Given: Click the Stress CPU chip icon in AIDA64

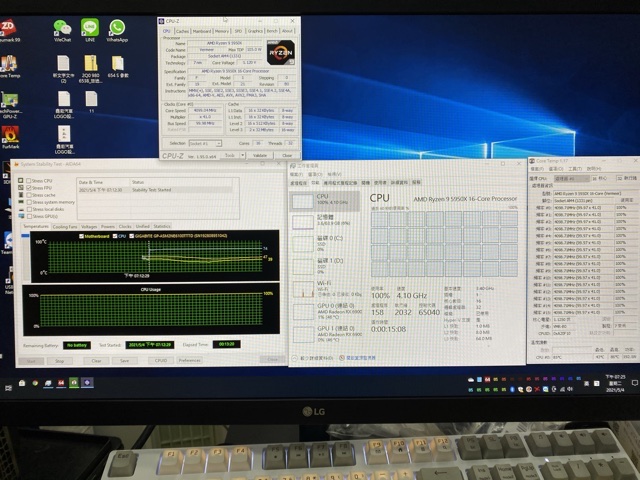Looking at the screenshot, I should (21, 180).
